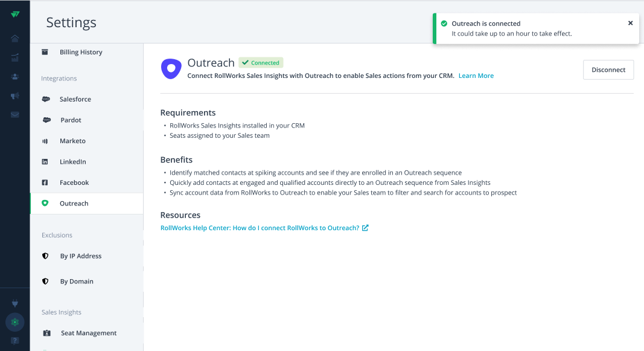644x351 pixels.
Task: Click 'RollWorks Sales Insights installed in your CRM'
Action: pos(237,126)
